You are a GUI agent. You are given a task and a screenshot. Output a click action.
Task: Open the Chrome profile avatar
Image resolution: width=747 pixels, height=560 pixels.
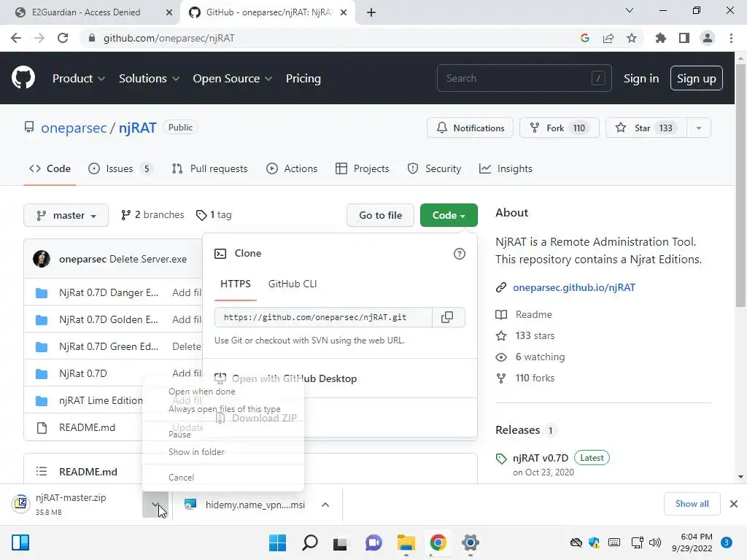[x=708, y=38]
